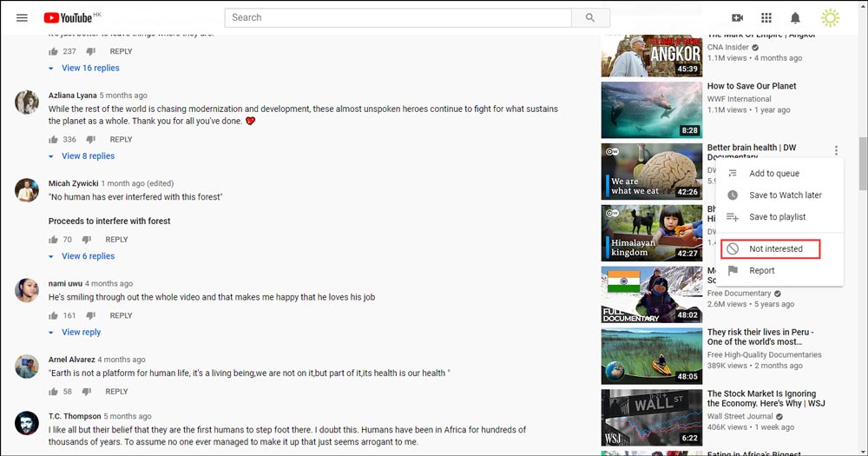Reply to nami uwu's comment

tap(121, 315)
